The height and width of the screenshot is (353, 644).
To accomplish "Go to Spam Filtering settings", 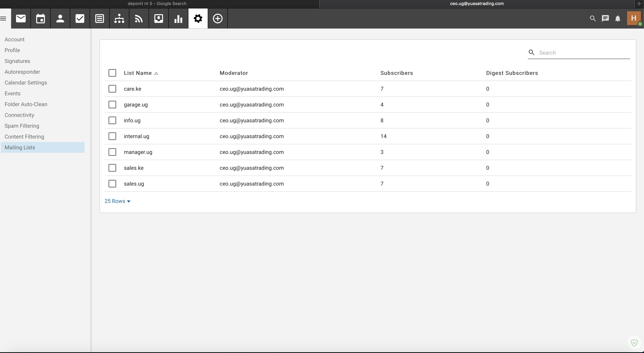I will pyautogui.click(x=22, y=126).
